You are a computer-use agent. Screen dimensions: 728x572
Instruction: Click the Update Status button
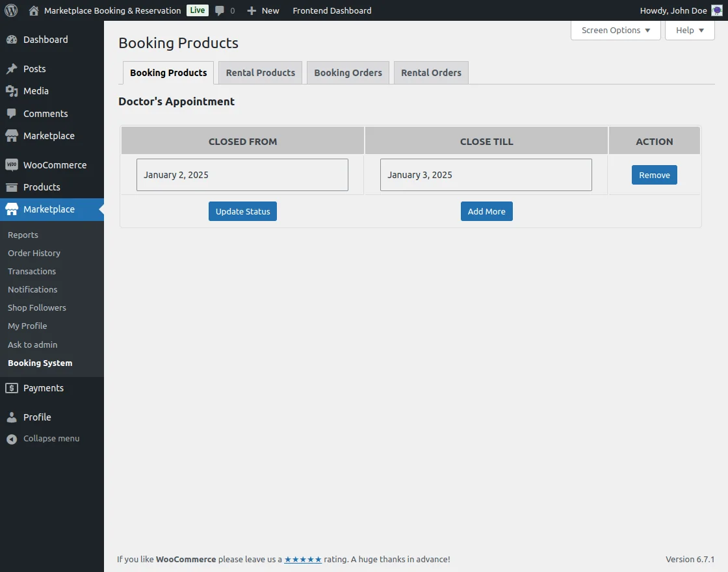click(242, 211)
